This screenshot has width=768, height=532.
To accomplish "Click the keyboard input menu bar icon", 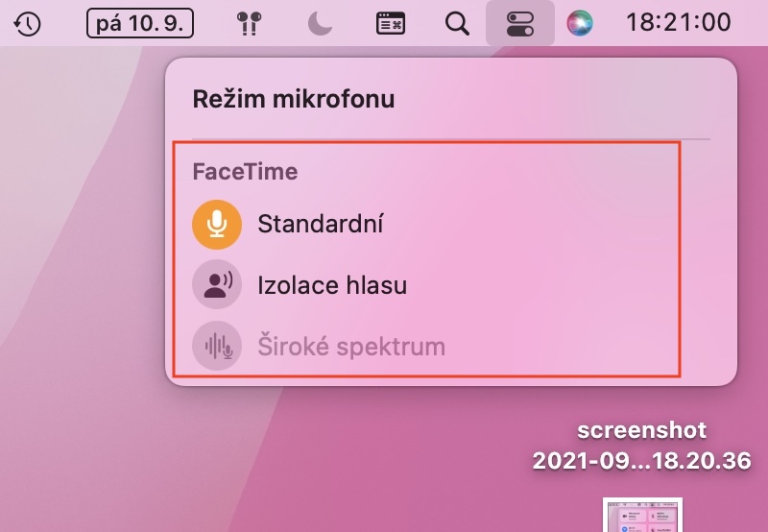I will click(x=390, y=23).
